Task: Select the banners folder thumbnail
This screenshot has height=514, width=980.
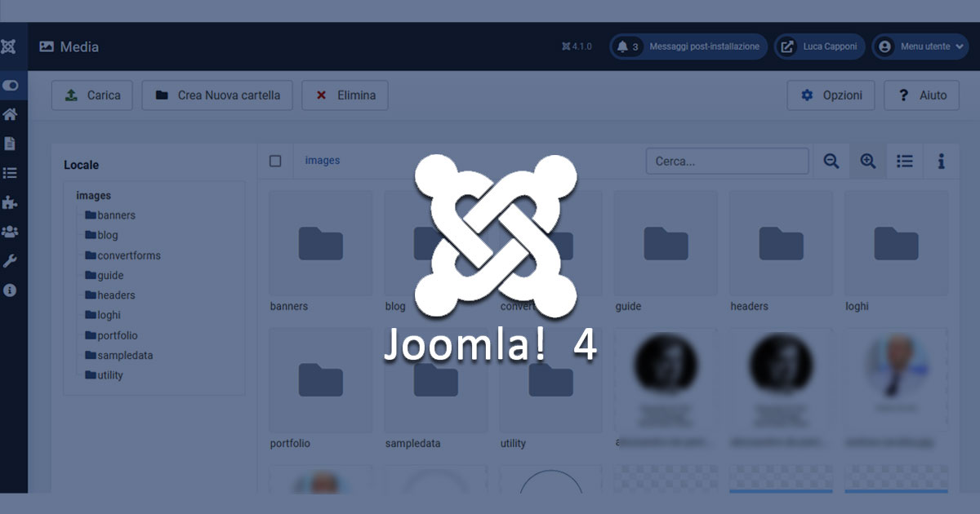Action: pyautogui.click(x=320, y=243)
